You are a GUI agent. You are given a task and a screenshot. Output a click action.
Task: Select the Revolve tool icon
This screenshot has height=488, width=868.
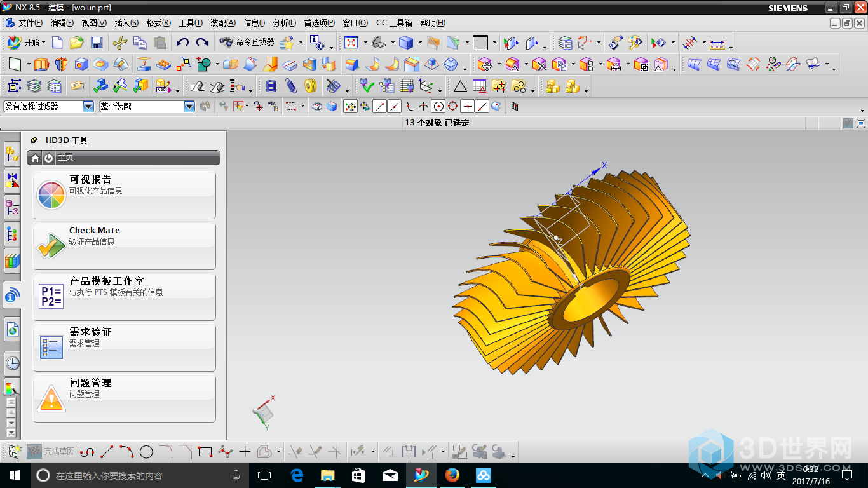pyautogui.click(x=61, y=64)
